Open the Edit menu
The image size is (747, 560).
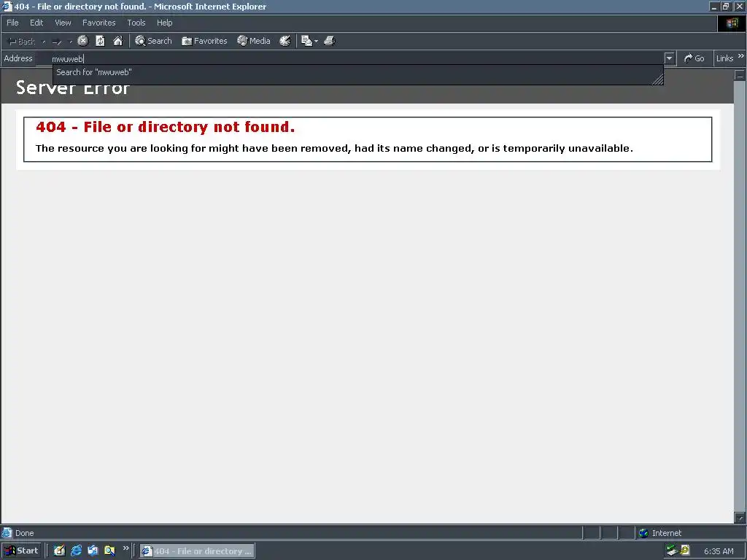coord(36,23)
